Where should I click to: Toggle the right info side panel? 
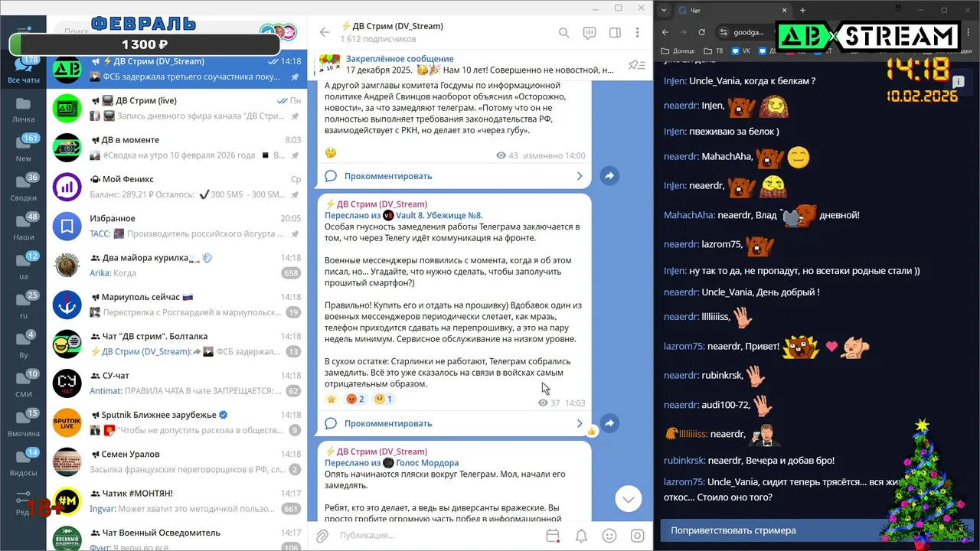click(x=615, y=33)
